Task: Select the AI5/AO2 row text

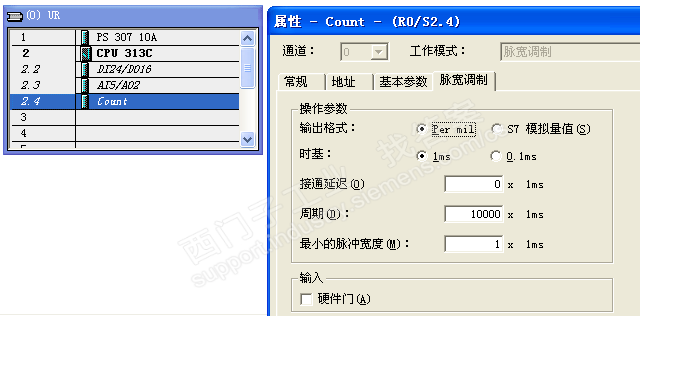Action: tap(118, 85)
